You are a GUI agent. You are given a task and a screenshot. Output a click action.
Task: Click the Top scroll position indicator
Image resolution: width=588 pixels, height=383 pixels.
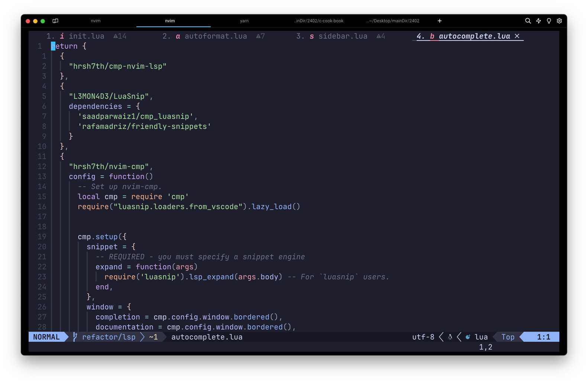508,337
